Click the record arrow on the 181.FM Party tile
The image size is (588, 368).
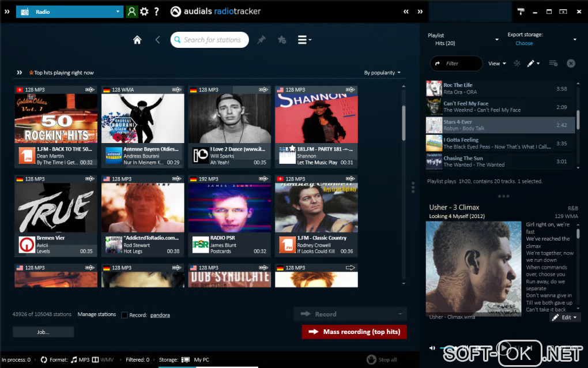350,89
